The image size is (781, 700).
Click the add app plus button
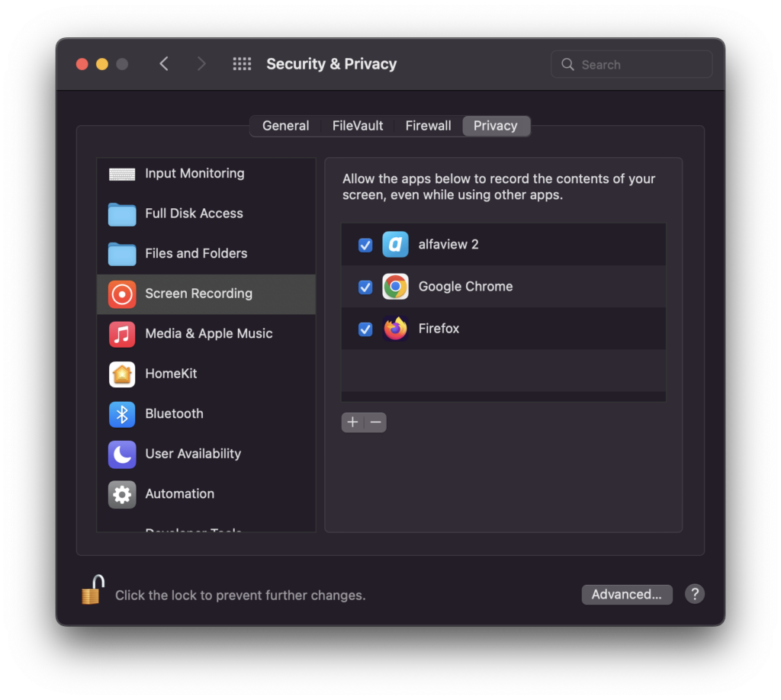[x=352, y=422]
